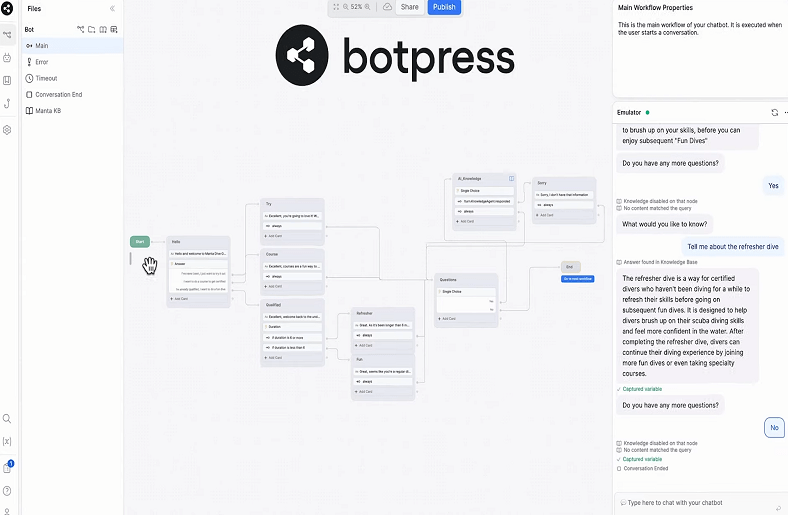The width and height of the screenshot is (788, 515).
Task: Add a new workflow from Bot header
Action: coord(80,30)
